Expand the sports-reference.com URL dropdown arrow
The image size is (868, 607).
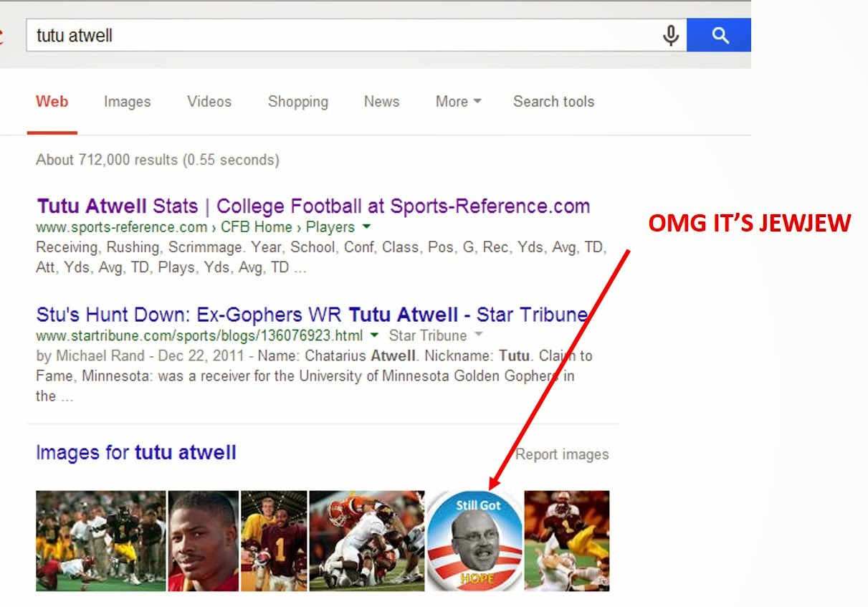pyautogui.click(x=366, y=227)
